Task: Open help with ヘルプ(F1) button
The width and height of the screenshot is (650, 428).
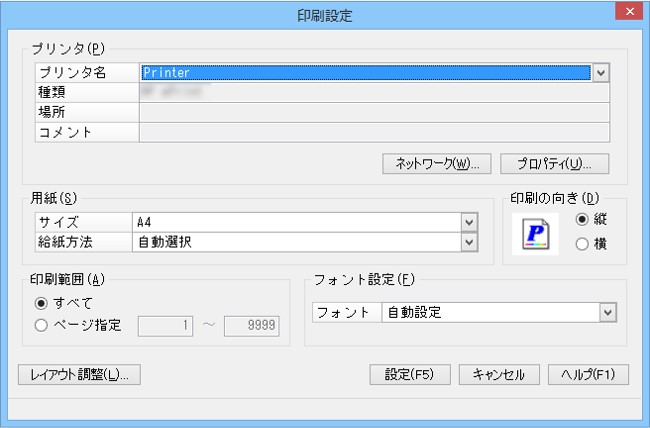Action: pyautogui.click(x=588, y=375)
